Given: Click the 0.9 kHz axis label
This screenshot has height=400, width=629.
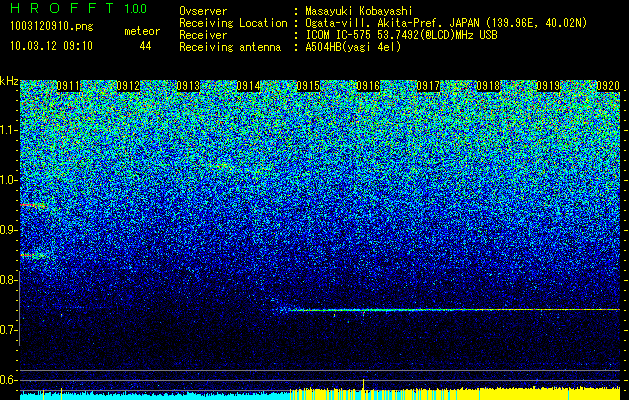Looking at the screenshot, I should (x=8, y=230).
